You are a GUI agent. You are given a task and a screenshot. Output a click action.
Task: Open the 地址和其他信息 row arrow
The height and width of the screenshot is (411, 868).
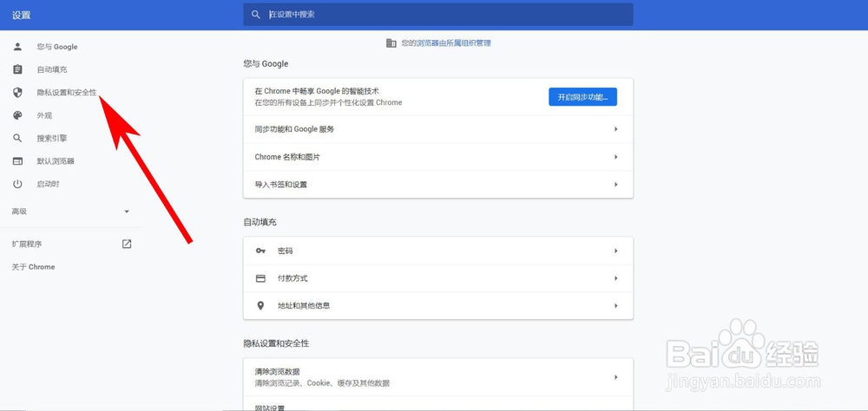point(616,305)
